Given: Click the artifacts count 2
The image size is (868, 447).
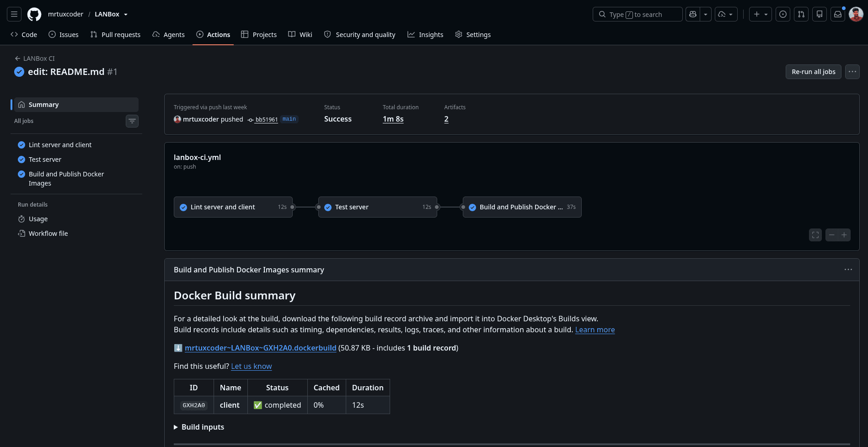Looking at the screenshot, I should [446, 119].
